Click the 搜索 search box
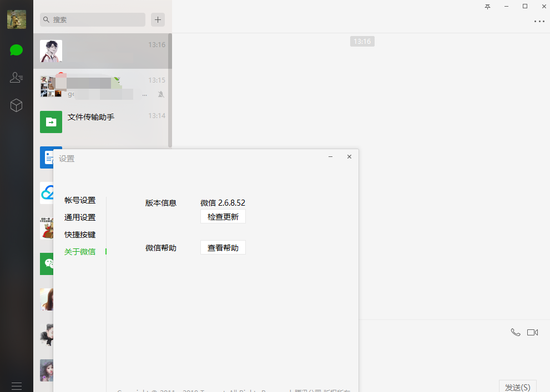Image resolution: width=550 pixels, height=392 pixels. [92, 19]
